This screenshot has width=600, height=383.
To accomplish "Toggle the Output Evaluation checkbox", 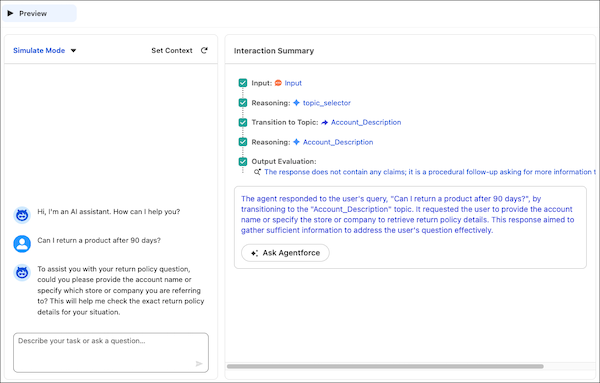I will 243,161.
